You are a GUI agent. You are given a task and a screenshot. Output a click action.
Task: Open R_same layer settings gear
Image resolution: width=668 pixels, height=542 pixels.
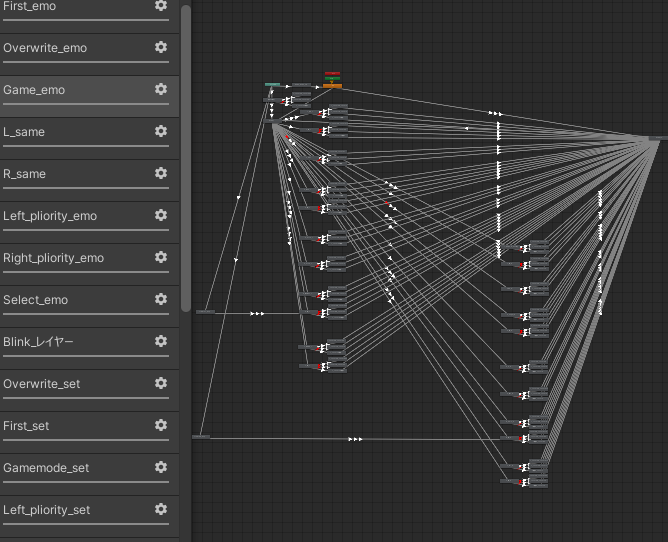(x=161, y=173)
